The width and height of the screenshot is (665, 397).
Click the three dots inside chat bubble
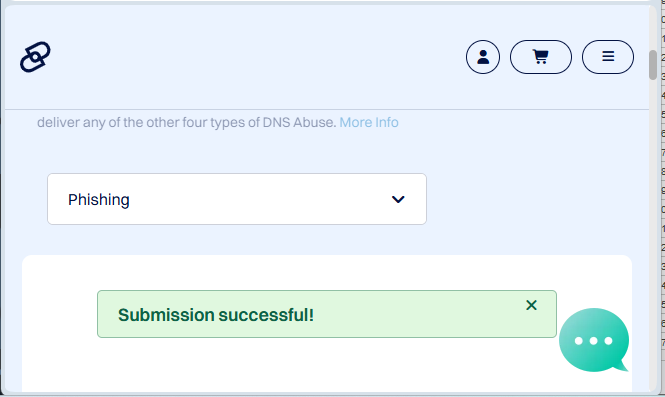[593, 341]
